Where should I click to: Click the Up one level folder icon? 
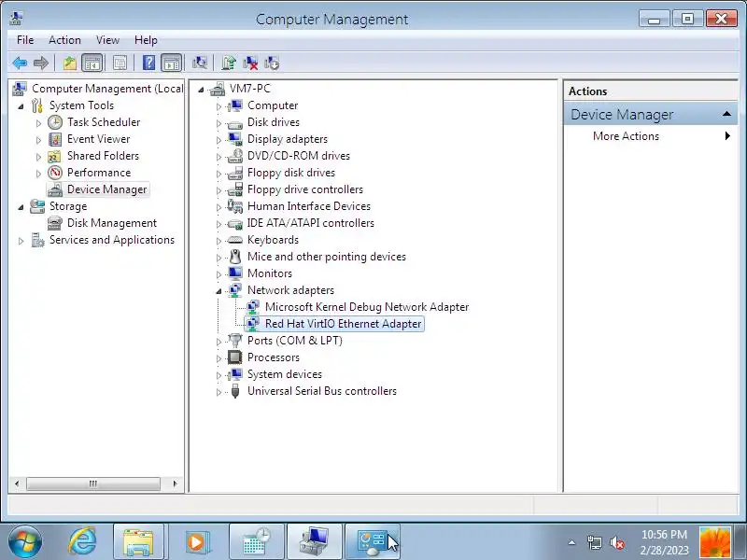pos(69,63)
